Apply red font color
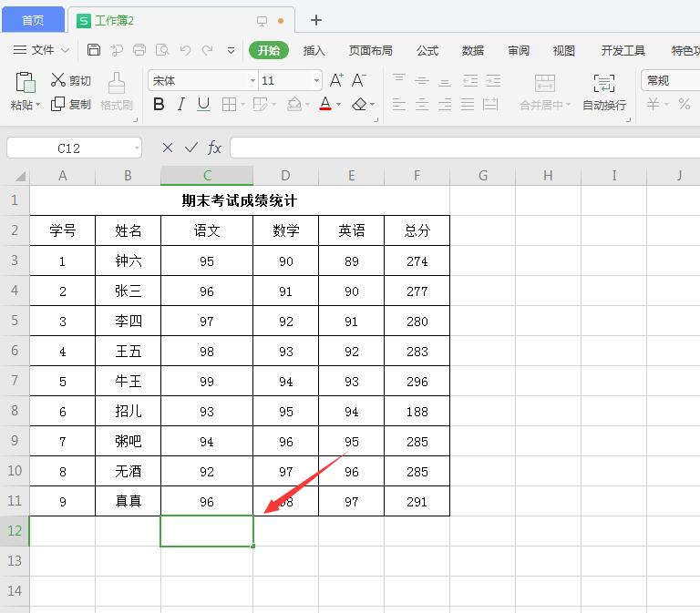Viewport: 700px width, 613px height. [x=325, y=104]
